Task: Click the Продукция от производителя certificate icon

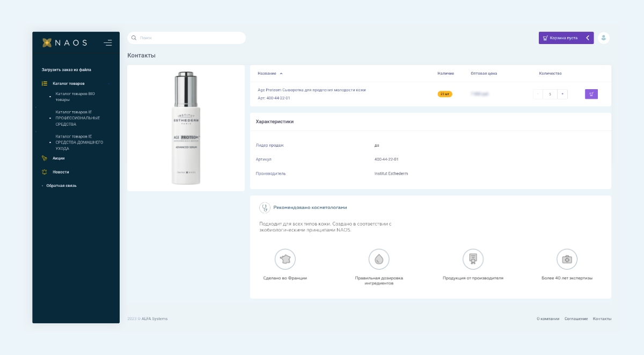Action: (x=473, y=259)
